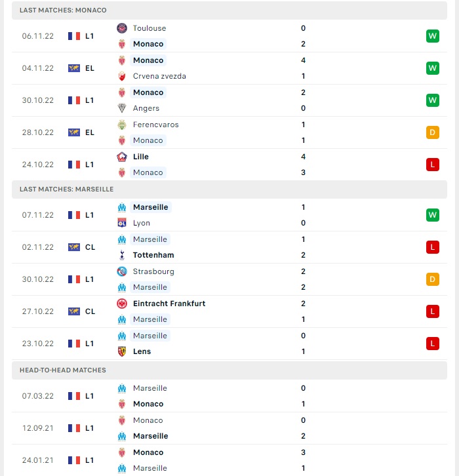Click the Lens club crest icon
Viewport: 459px width, 476px height.
[x=122, y=352]
